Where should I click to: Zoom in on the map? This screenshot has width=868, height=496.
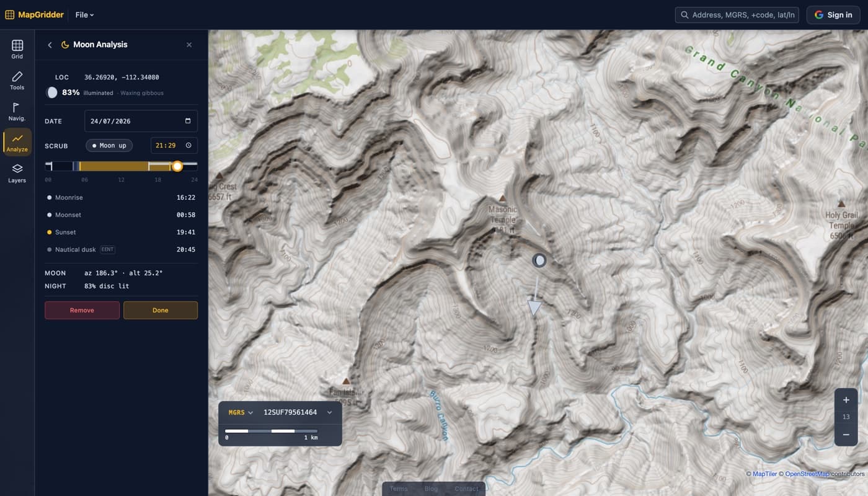(x=846, y=400)
